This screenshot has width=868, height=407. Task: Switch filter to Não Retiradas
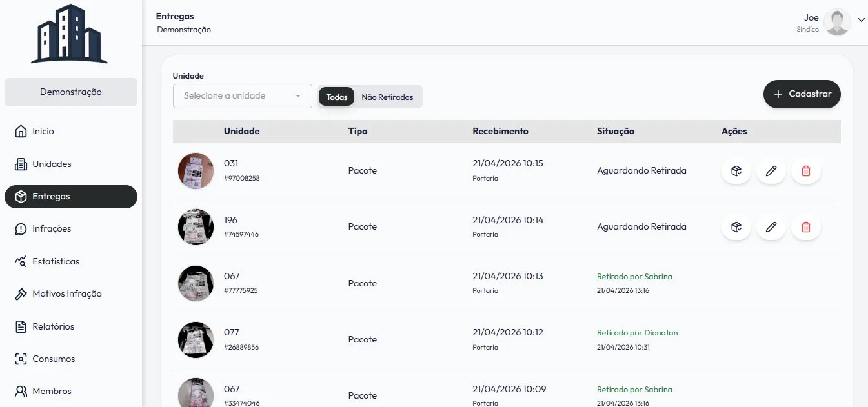(387, 97)
